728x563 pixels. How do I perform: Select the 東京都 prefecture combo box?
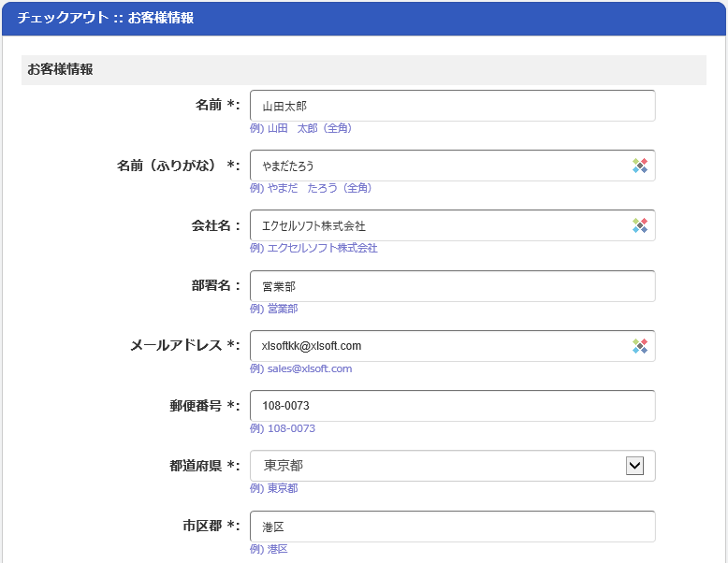point(453,466)
